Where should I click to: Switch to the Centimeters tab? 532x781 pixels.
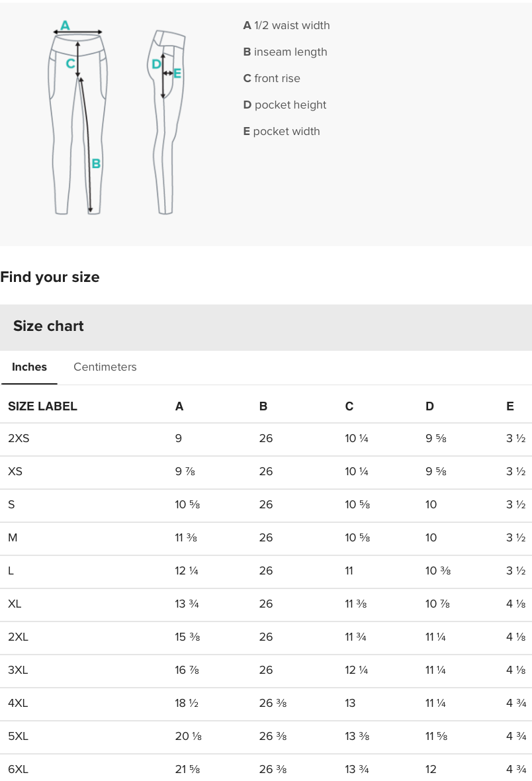pyautogui.click(x=105, y=367)
